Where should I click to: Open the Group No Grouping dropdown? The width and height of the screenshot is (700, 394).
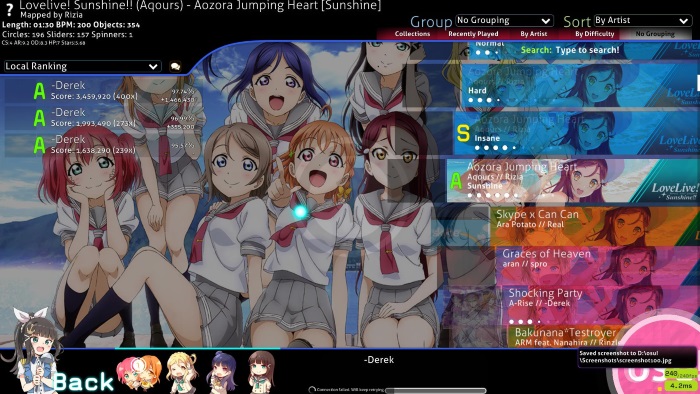(504, 21)
